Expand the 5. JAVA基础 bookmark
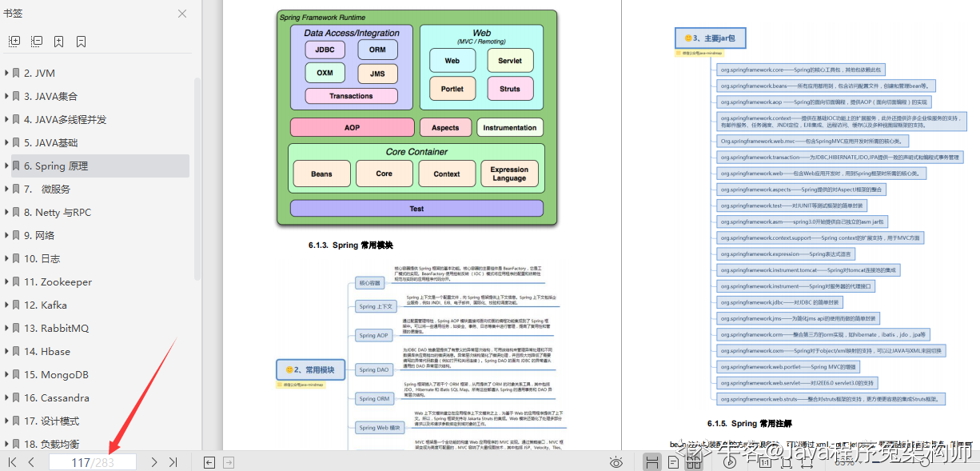The height and width of the screenshot is (471, 980). point(6,142)
